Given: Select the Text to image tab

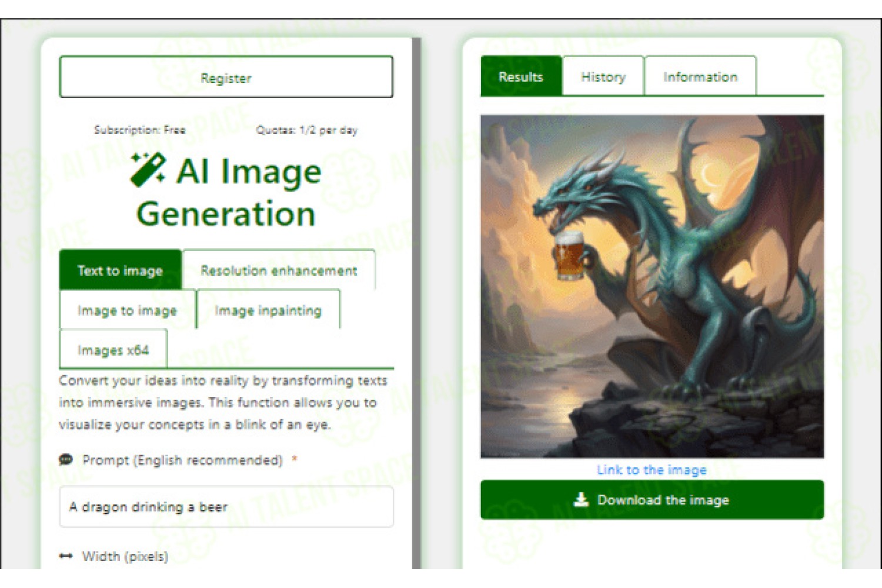Looking at the screenshot, I should click(x=121, y=270).
